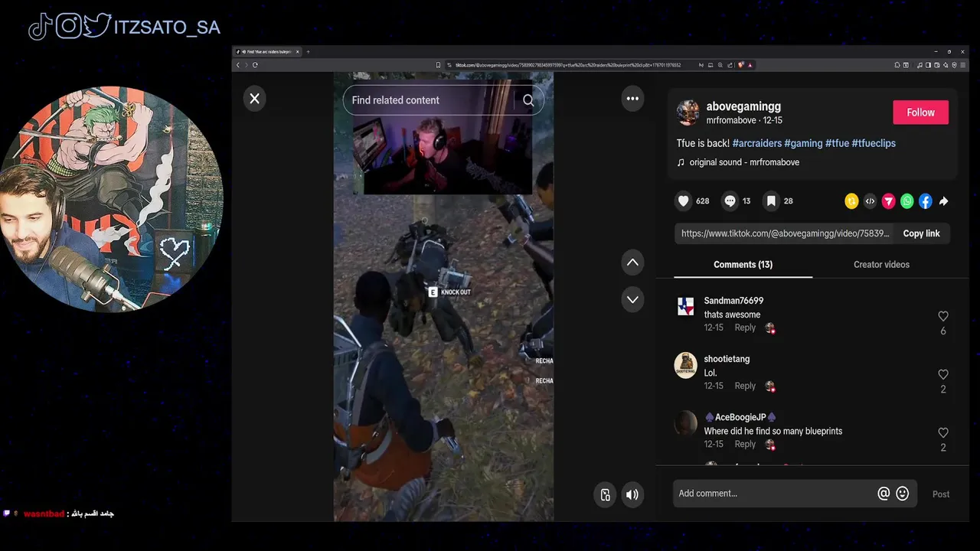Switch to the Comments (13) tab

743,265
